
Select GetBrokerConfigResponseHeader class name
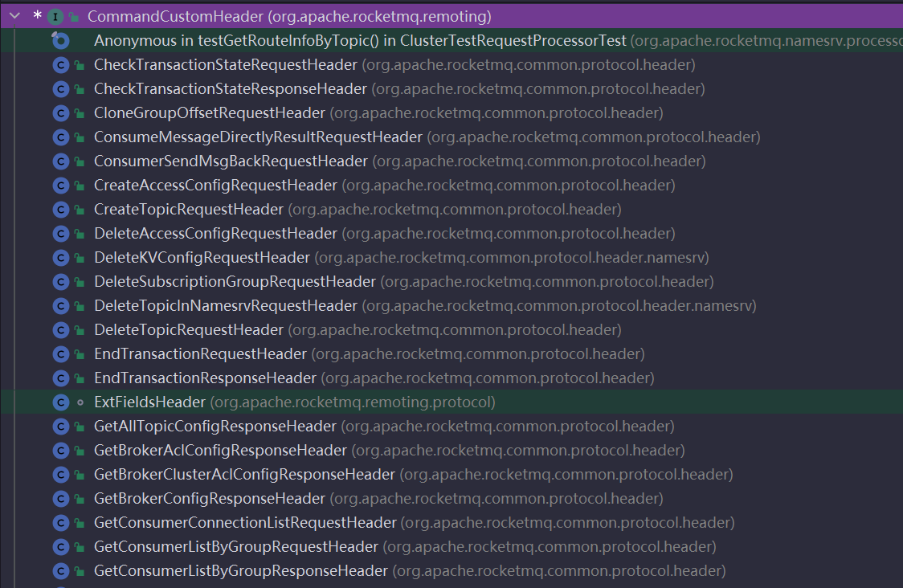pos(210,498)
